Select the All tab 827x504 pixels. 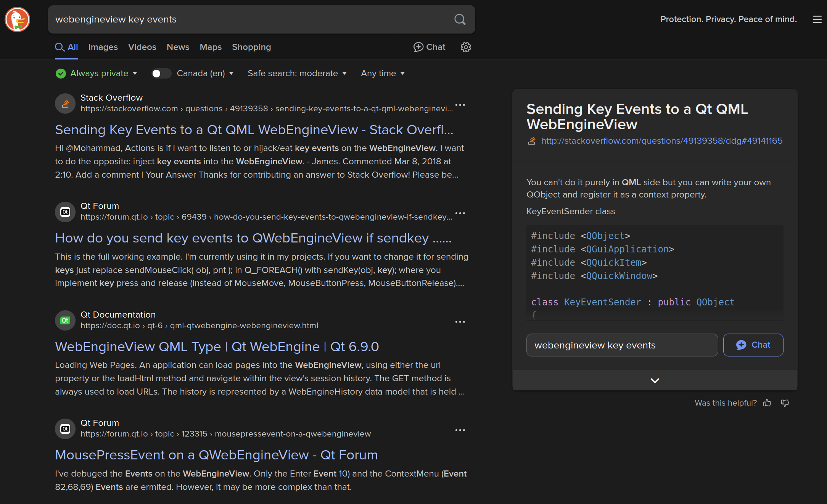67,47
